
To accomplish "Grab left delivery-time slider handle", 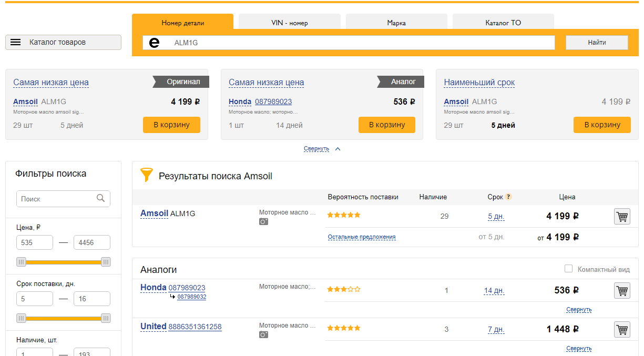I will [x=21, y=318].
